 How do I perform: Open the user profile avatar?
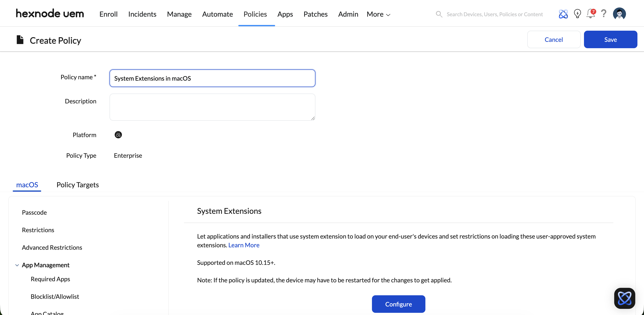coord(619,14)
